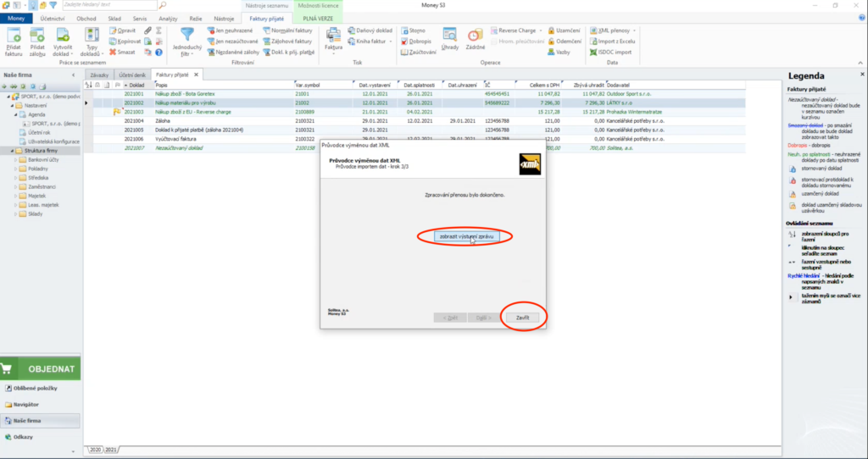Select the 2020 year tab
The width and height of the screenshot is (868, 459).
coord(95,450)
